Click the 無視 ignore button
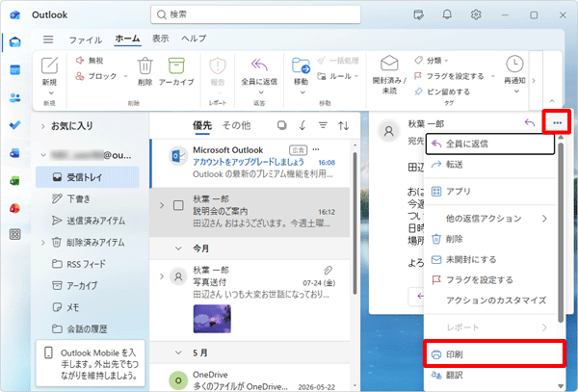The height and width of the screenshot is (392, 578). [x=90, y=60]
